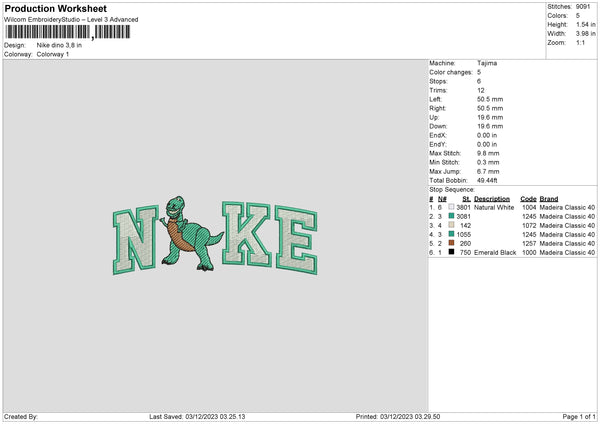This screenshot has height=424, width=600.
Task: Select the 'Emerald Black' description text
Action: [x=495, y=253]
